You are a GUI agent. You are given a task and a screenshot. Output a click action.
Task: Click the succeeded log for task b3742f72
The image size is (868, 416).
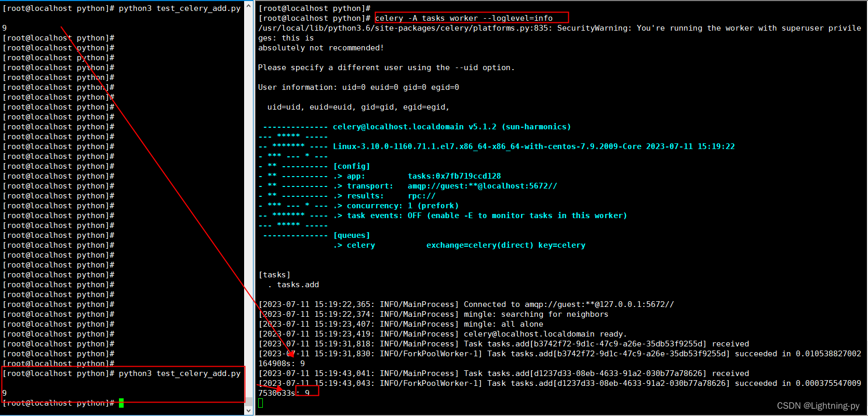(x=559, y=354)
